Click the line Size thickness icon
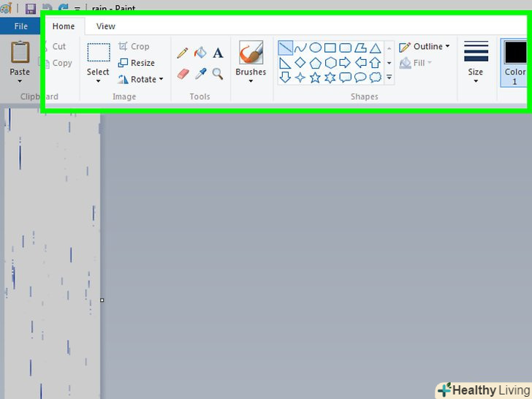Screen dimensions: 532x399 476,51
